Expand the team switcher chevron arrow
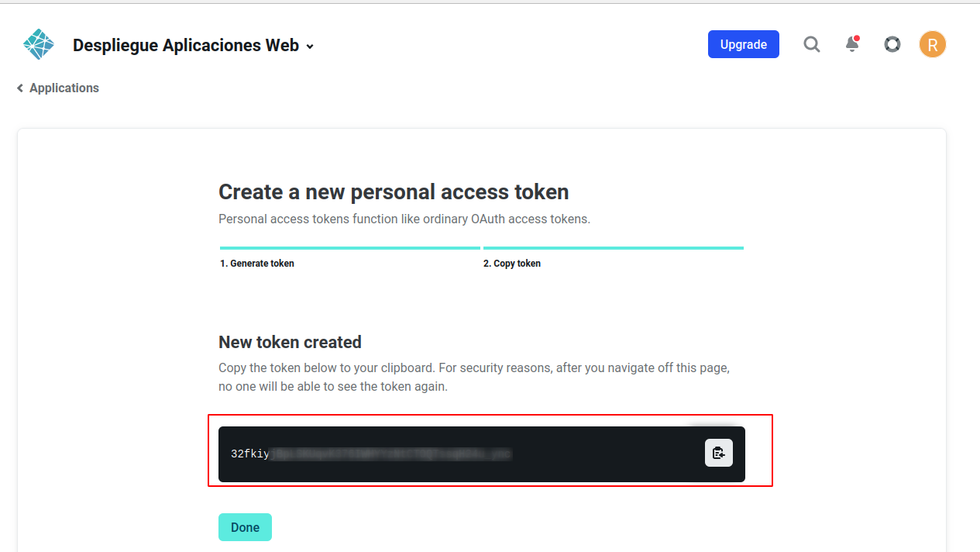Image resolution: width=980 pixels, height=552 pixels. click(310, 47)
